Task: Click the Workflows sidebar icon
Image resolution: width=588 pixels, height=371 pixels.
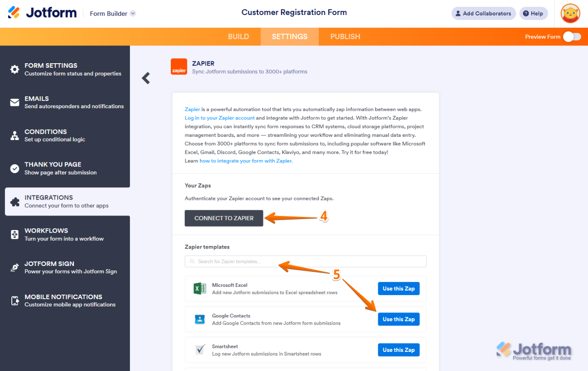Action: 15,235
